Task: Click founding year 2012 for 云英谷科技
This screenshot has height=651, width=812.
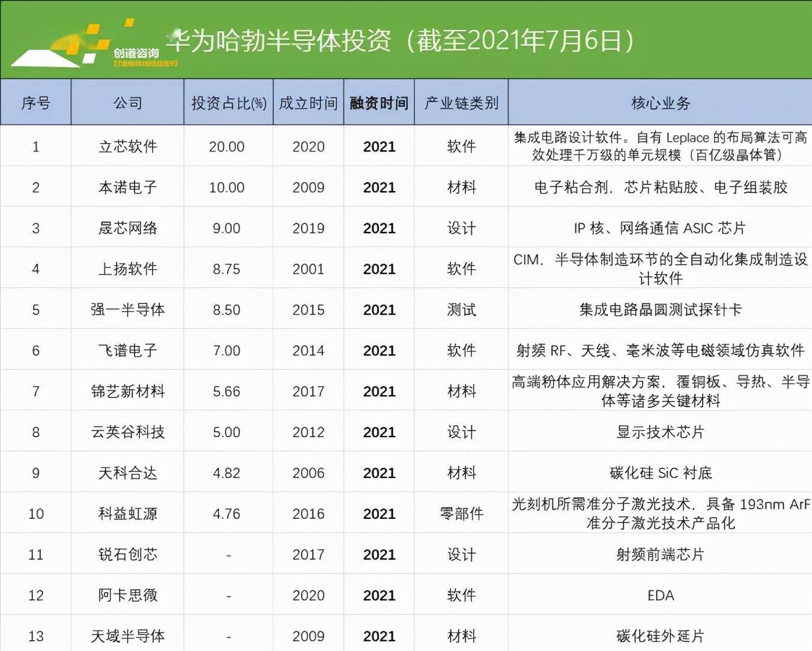Action: tap(308, 432)
